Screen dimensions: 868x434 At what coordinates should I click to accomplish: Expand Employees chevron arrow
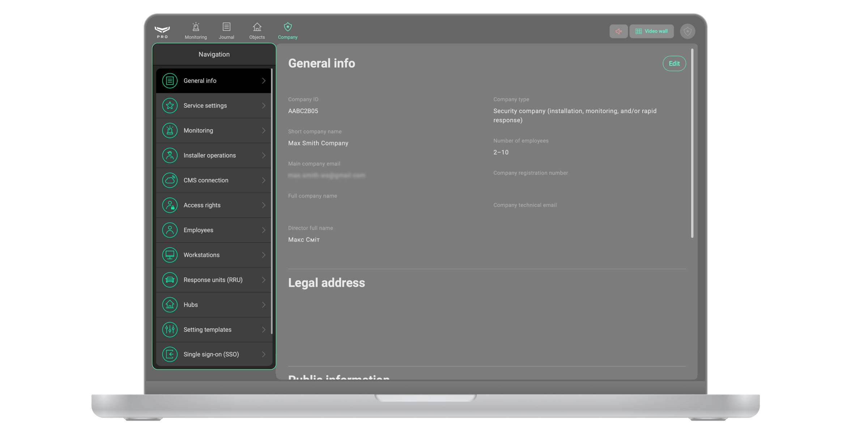(264, 230)
